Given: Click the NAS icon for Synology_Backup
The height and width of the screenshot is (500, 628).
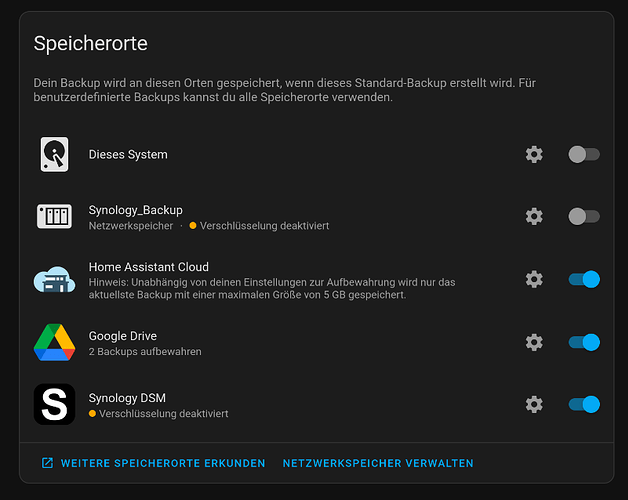Looking at the screenshot, I should pyautogui.click(x=54, y=216).
